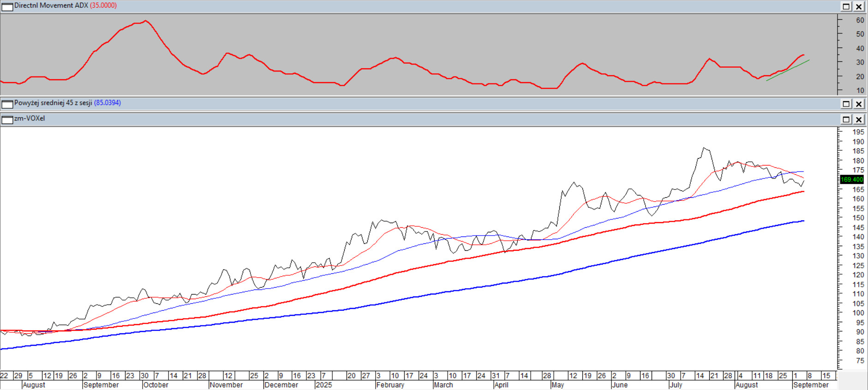Click the 2025 year label on date axis

(323, 385)
